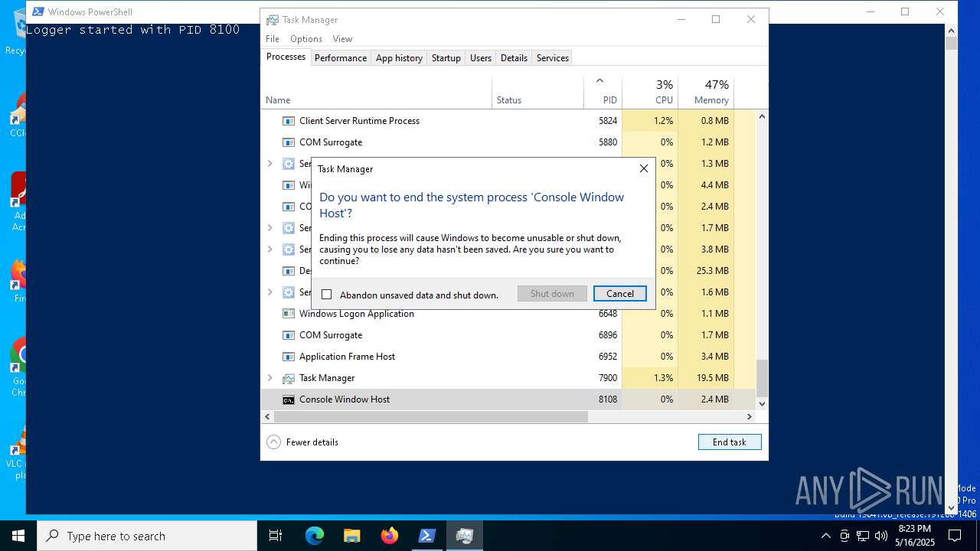Open Windows Start menu
This screenshot has width=980, height=551.
(x=18, y=536)
